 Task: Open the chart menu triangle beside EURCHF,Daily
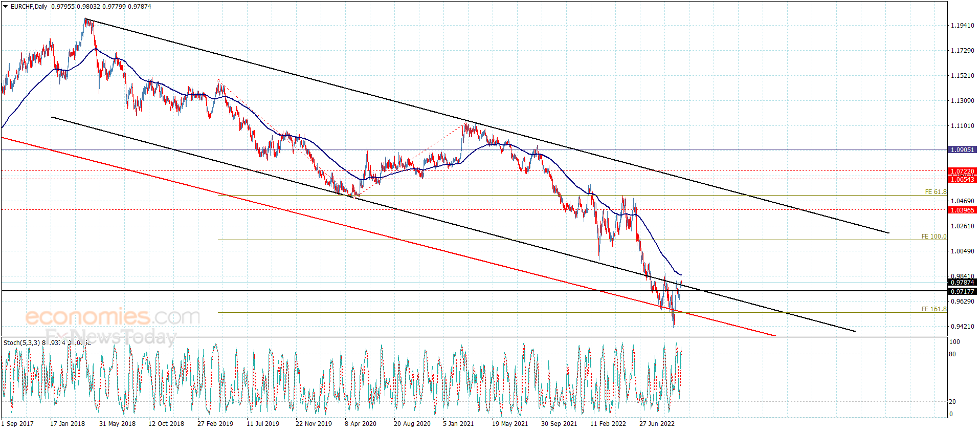coord(5,7)
